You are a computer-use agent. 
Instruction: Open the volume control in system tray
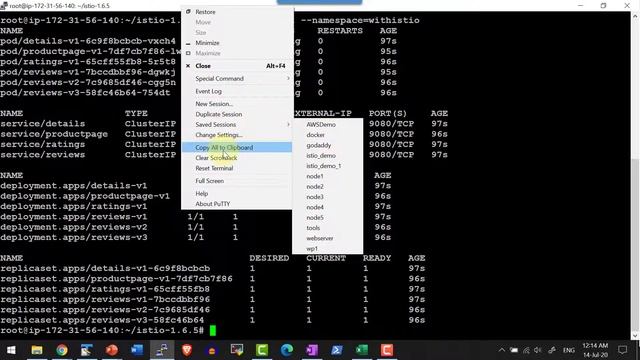click(x=538, y=350)
